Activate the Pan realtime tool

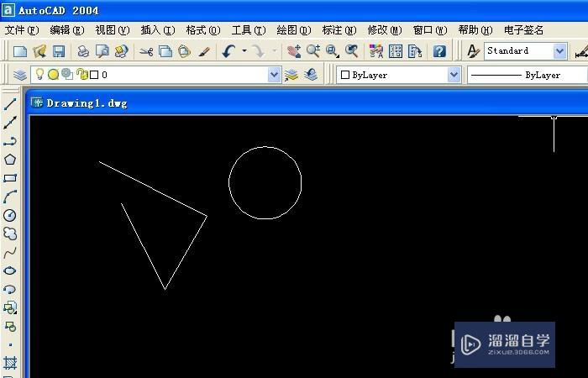click(294, 51)
